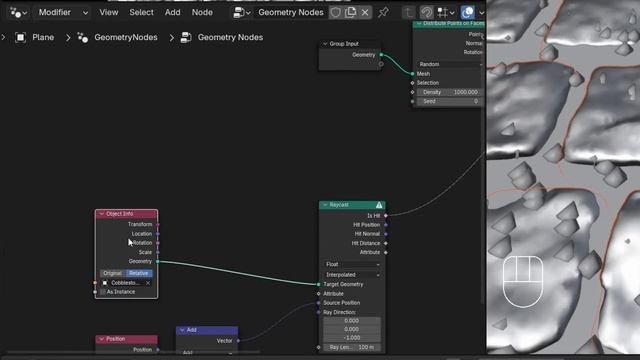The width and height of the screenshot is (640, 360).
Task: Collapse the Position node
Action: tap(102, 339)
